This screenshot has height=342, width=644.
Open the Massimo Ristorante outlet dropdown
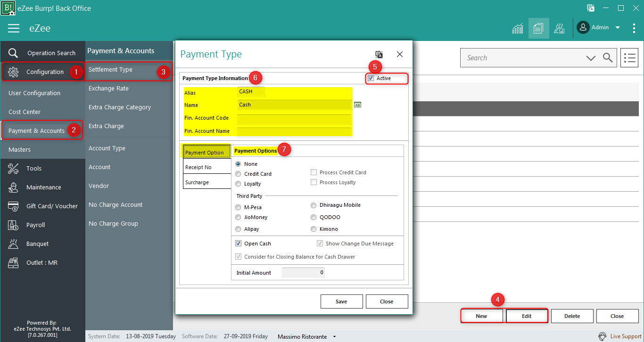pos(335,337)
